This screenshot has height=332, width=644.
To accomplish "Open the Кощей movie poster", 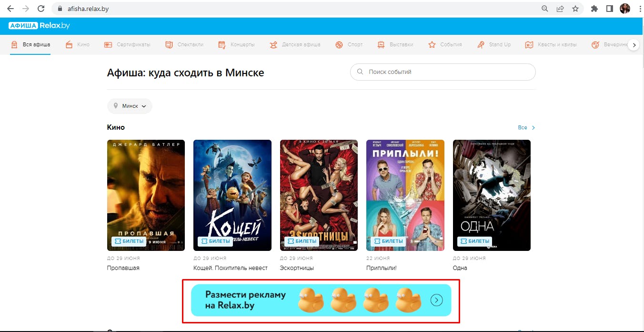I will click(x=232, y=195).
